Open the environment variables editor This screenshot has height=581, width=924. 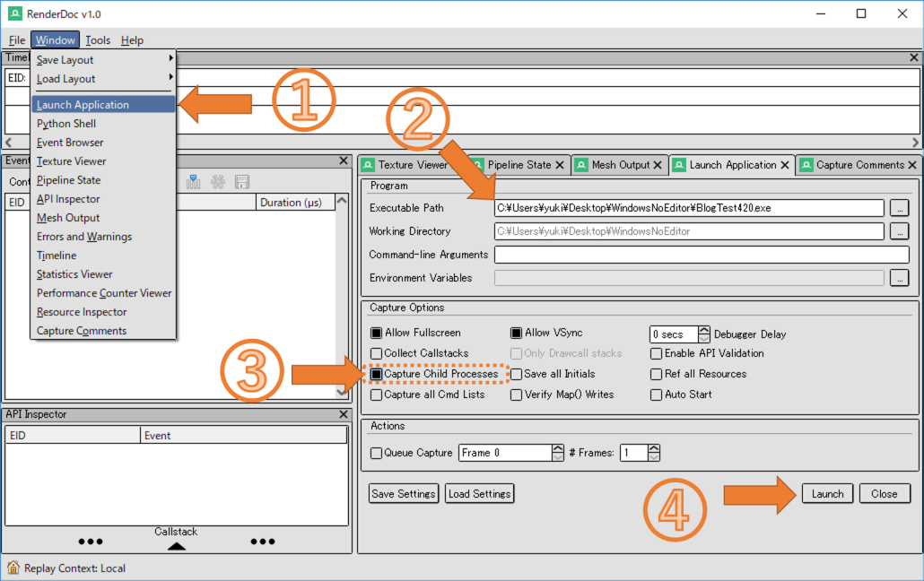[x=899, y=278]
